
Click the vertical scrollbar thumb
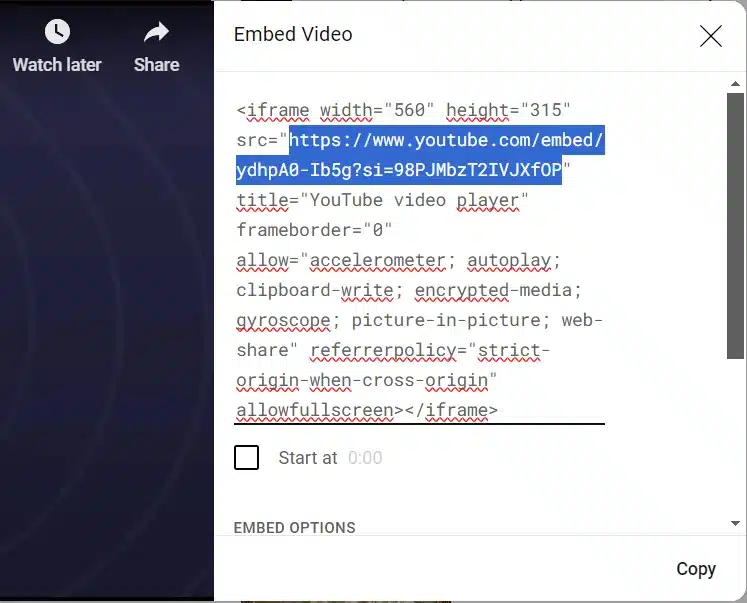click(735, 226)
